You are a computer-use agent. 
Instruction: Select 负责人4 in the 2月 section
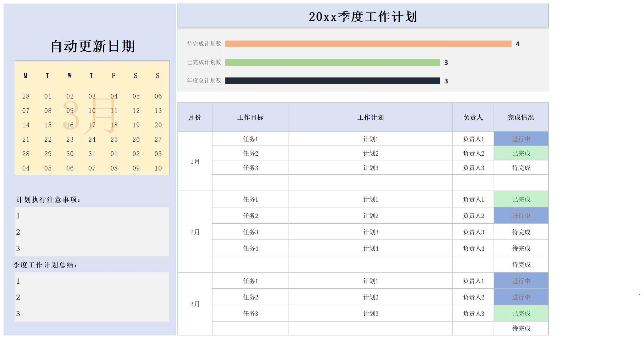473,248
